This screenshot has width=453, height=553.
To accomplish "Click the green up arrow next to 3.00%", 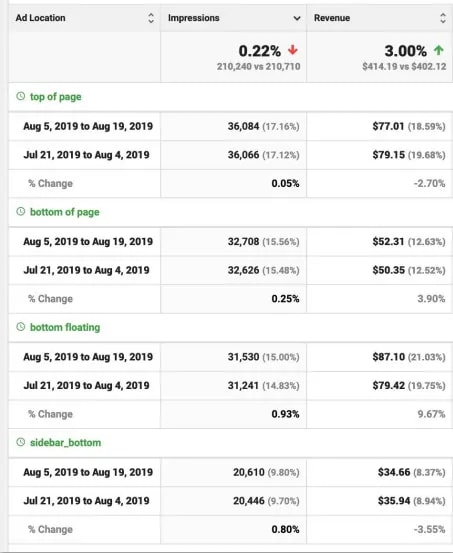I will click(x=439, y=50).
